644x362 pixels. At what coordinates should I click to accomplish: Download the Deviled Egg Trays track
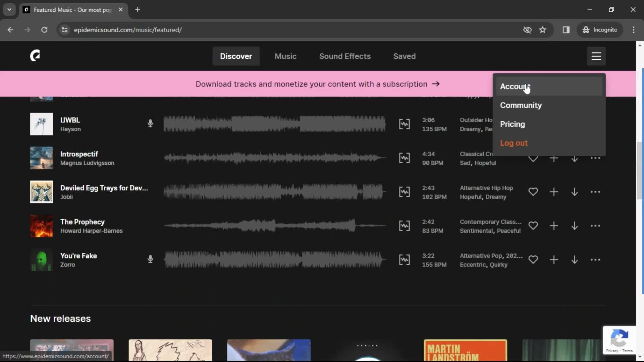tap(575, 192)
